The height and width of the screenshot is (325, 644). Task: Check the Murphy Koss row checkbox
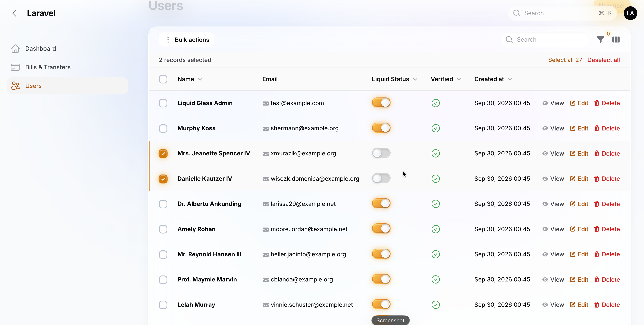(163, 129)
